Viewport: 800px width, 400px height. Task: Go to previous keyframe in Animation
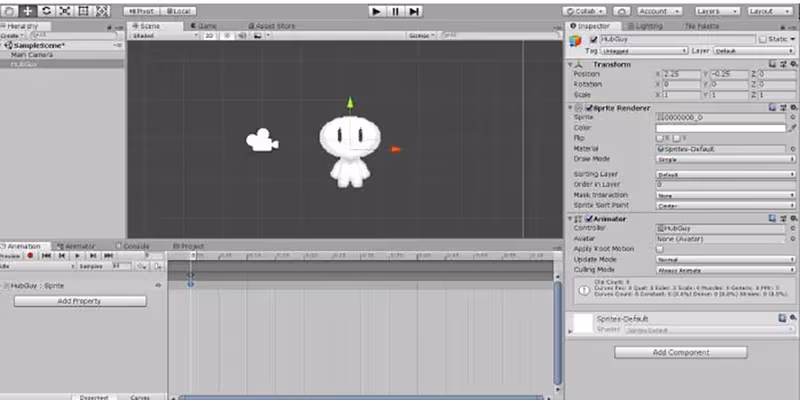pyautogui.click(x=62, y=256)
